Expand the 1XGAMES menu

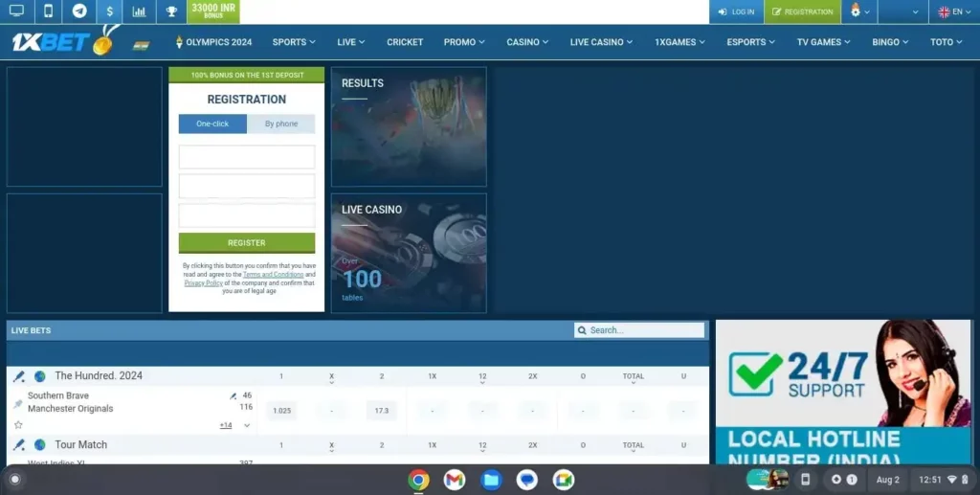click(680, 42)
